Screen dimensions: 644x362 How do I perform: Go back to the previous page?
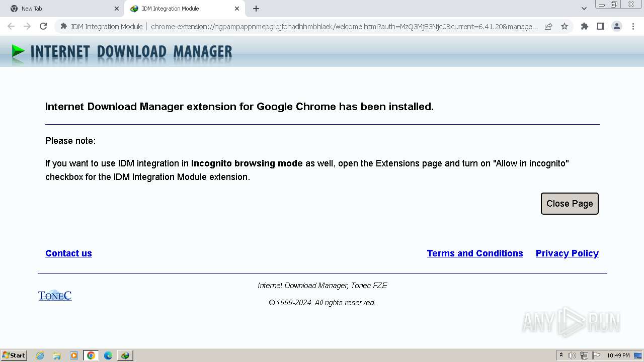tap(11, 26)
